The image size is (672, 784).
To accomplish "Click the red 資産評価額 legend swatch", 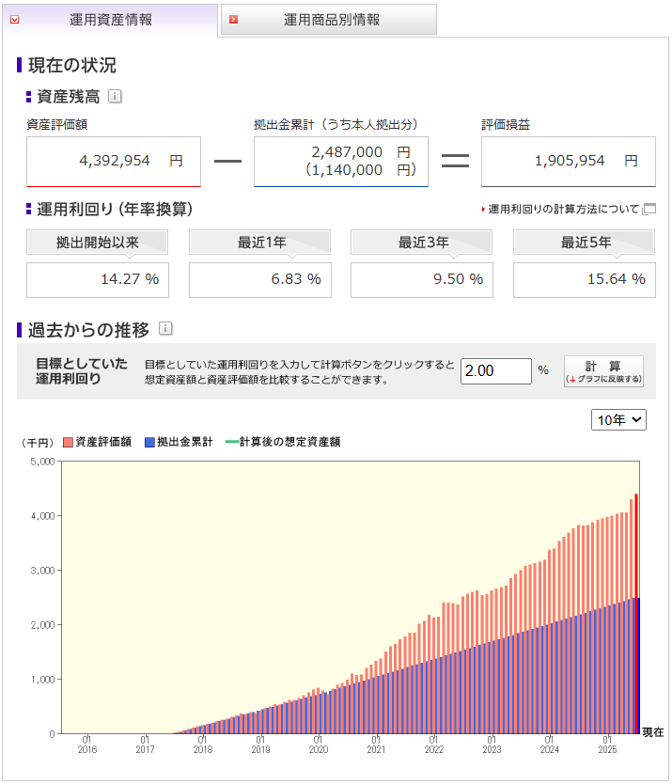I will 69,441.
